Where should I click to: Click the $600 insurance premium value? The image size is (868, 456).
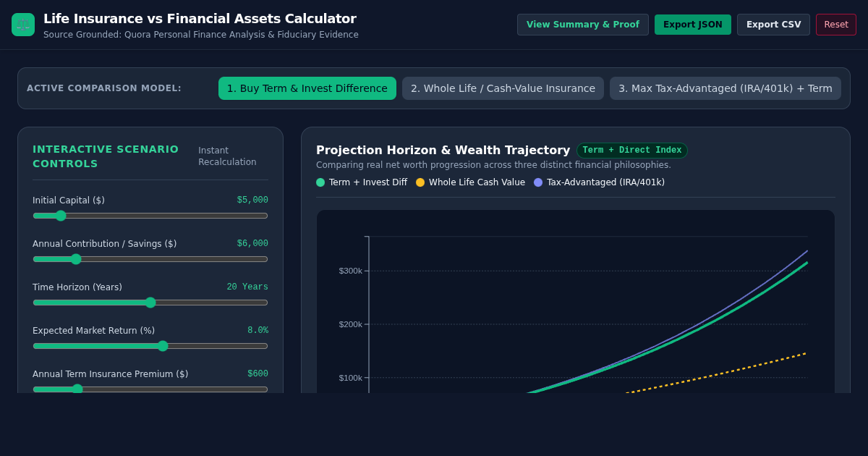point(258,374)
